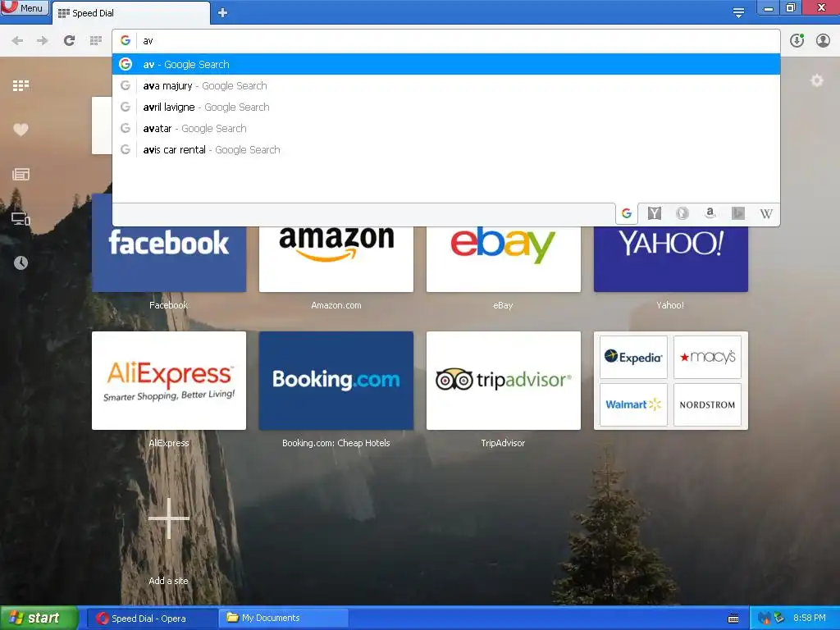
Task: Search with Bing engine icon
Action: (738, 213)
